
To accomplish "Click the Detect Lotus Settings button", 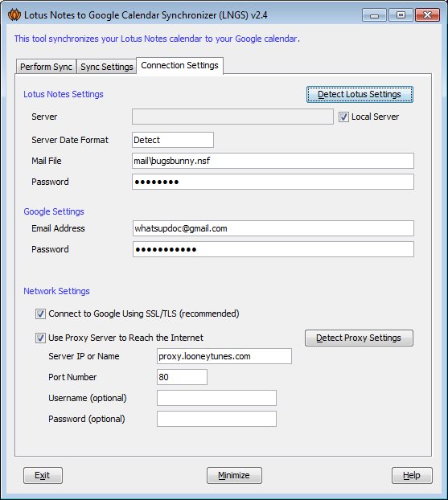I will tap(360, 94).
